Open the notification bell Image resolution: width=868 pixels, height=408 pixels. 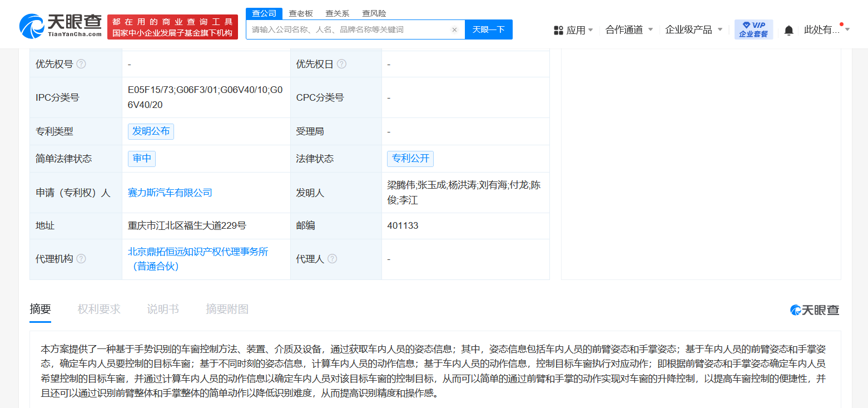pyautogui.click(x=788, y=30)
